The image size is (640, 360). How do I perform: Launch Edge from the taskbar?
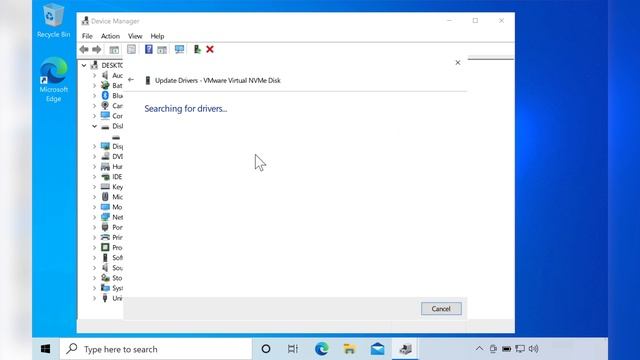(322, 349)
